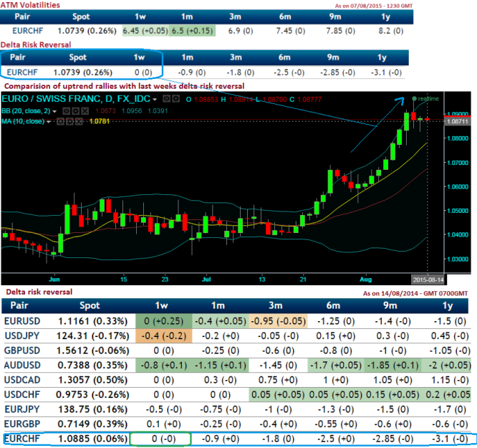The width and height of the screenshot is (477, 448).
Task: Click the green realtime status indicator
Action: (x=415, y=98)
